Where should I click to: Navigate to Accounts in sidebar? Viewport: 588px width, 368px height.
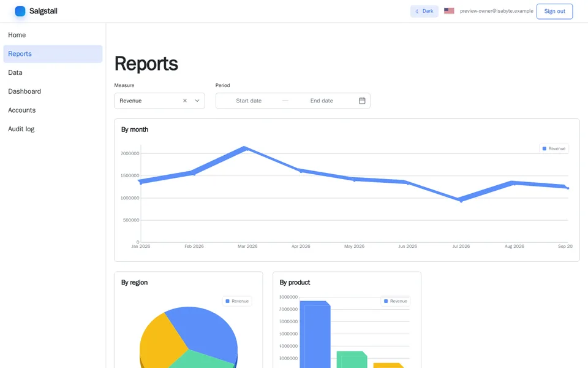pos(53,110)
